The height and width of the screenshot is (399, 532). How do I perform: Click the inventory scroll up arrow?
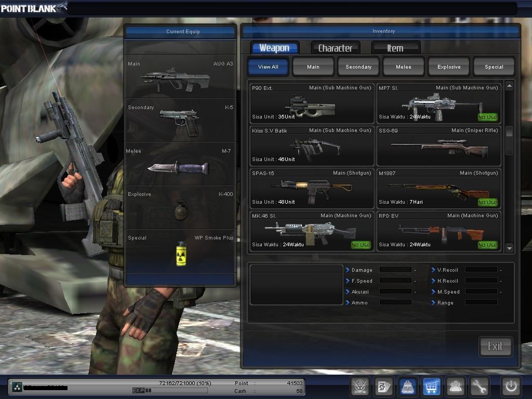pos(509,86)
